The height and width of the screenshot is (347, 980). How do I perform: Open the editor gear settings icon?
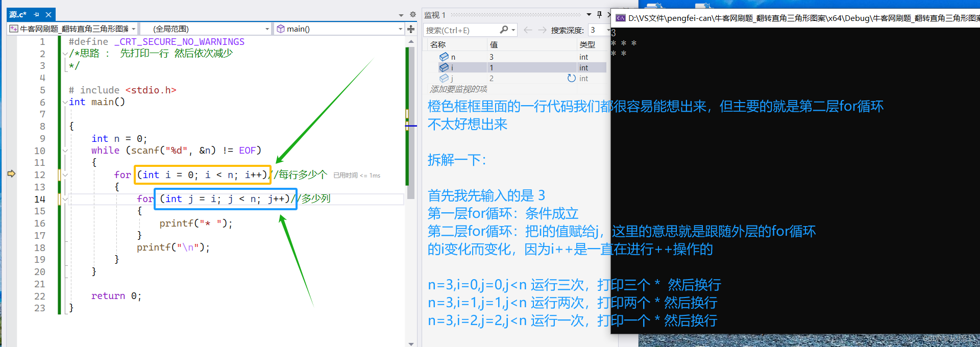pyautogui.click(x=413, y=15)
